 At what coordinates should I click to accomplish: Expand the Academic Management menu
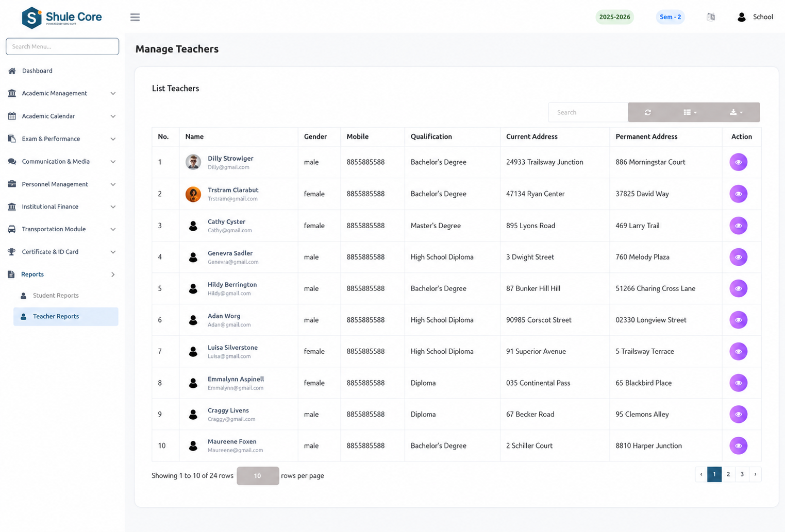pyautogui.click(x=62, y=93)
